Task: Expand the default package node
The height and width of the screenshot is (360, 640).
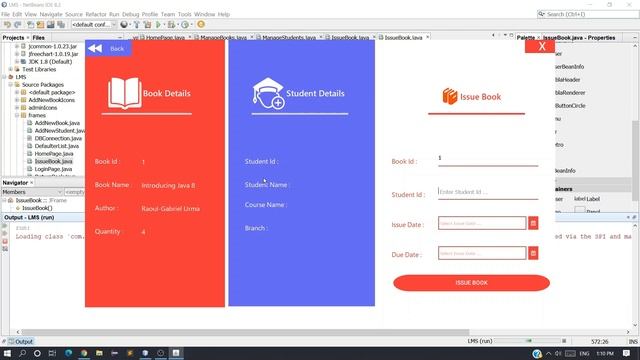Action: [x=17, y=93]
